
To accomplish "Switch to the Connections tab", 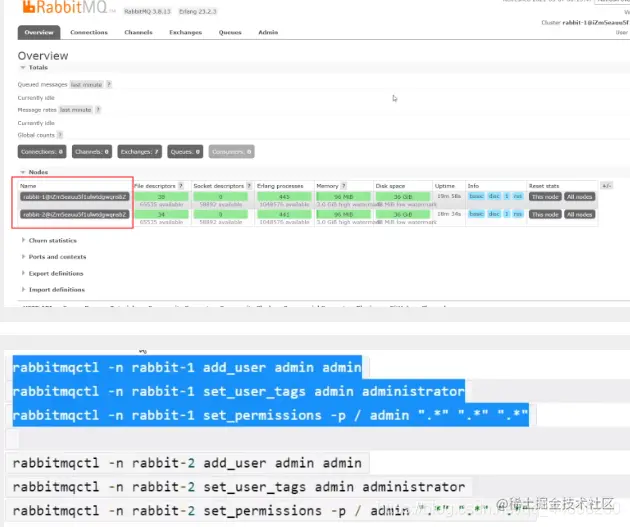I will pos(89,33).
